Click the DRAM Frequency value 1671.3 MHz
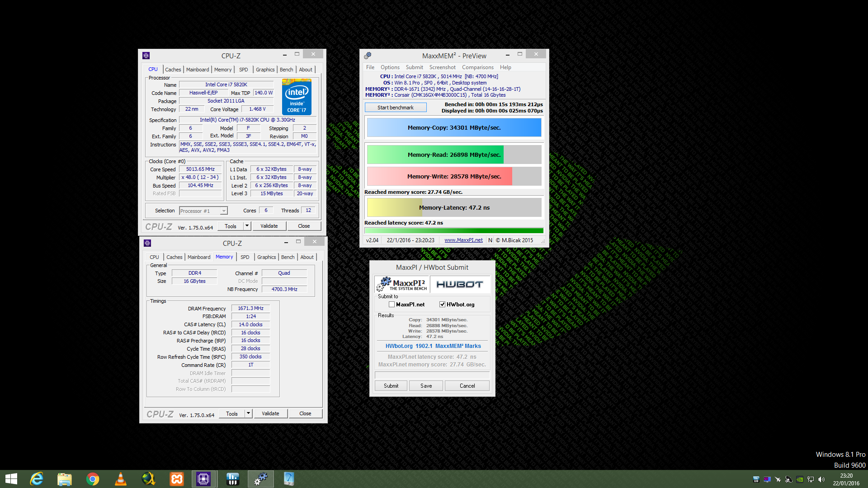The width and height of the screenshot is (868, 488). 250,308
